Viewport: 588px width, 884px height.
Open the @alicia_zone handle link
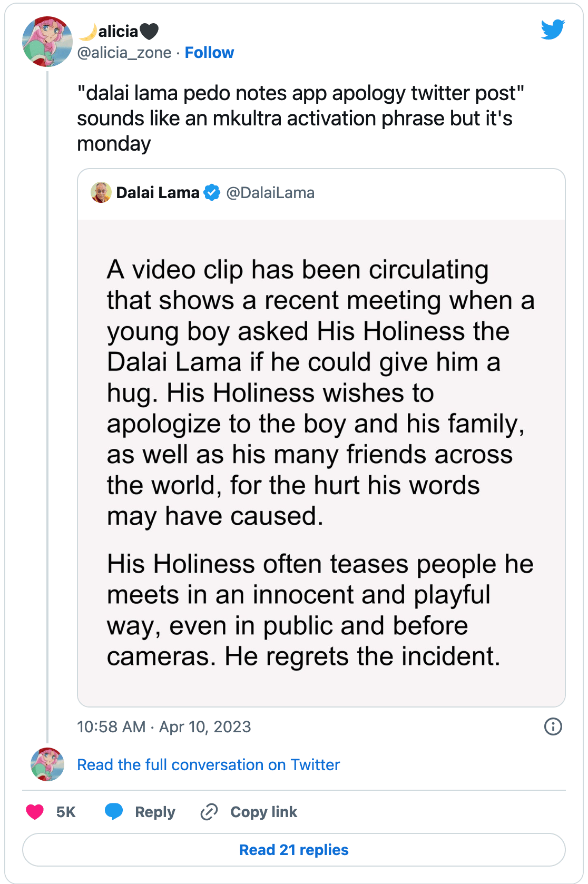pyautogui.click(x=124, y=53)
